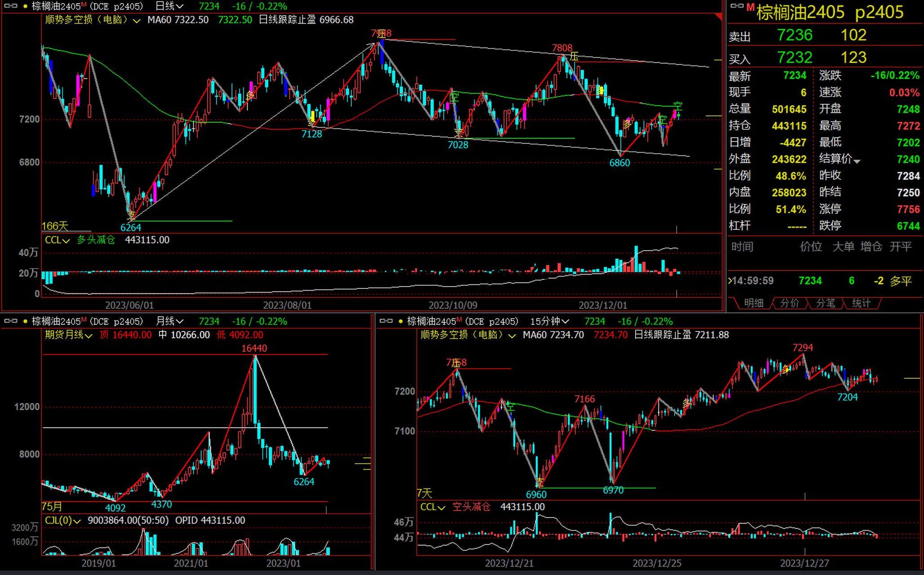The width and height of the screenshot is (924, 575).
Task: Click link icon in daily chart header
Action: pos(11,6)
